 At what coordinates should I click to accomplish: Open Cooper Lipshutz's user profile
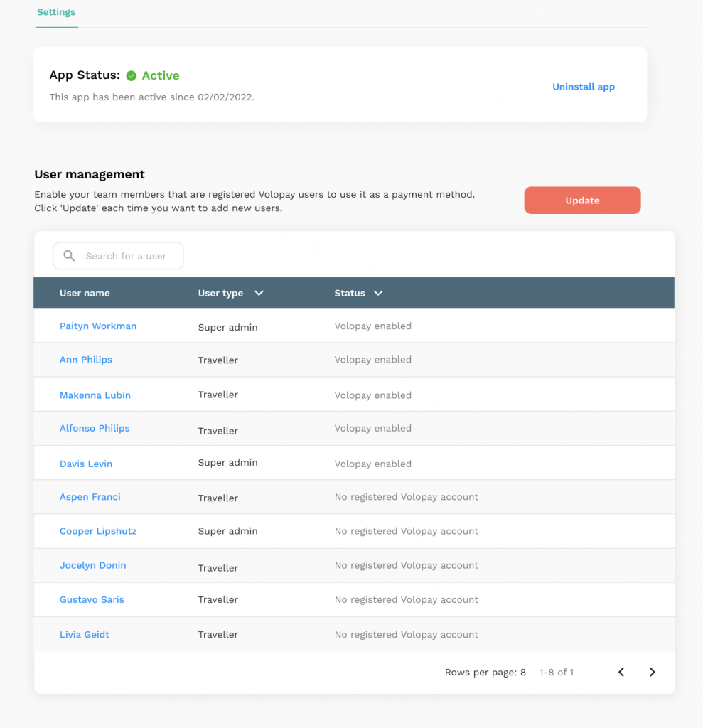[98, 531]
